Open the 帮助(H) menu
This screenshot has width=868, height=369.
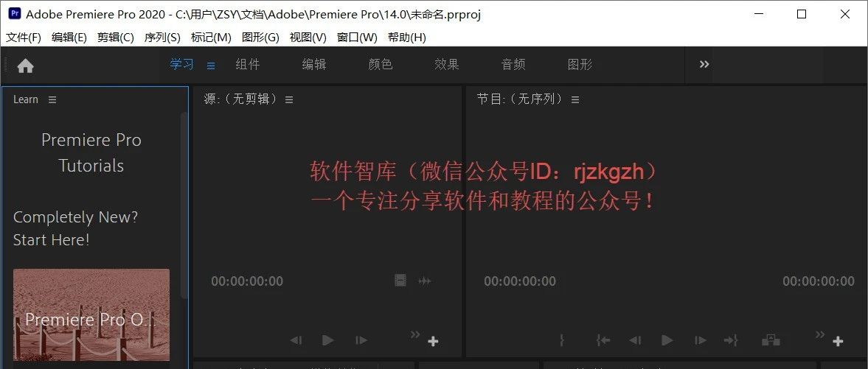click(407, 37)
